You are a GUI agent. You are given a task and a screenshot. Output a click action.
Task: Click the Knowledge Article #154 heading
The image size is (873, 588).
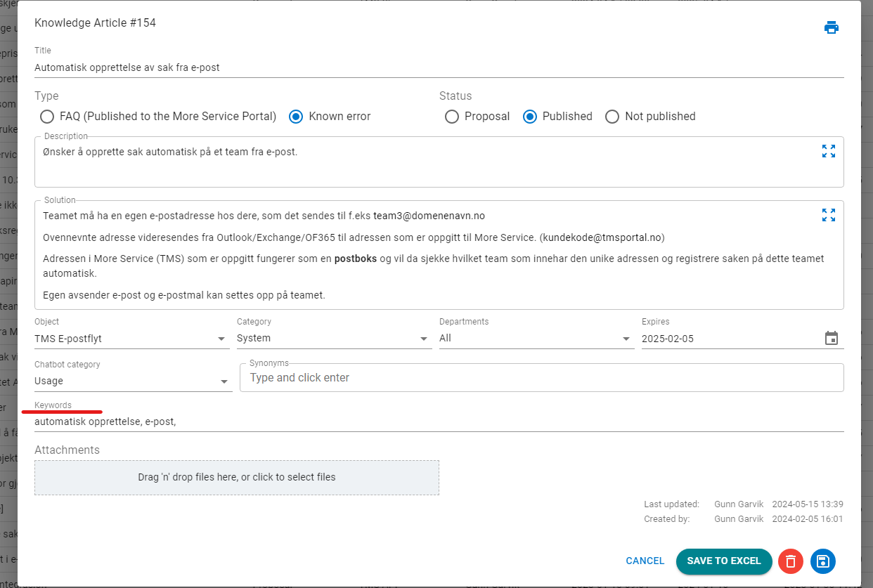coord(95,23)
